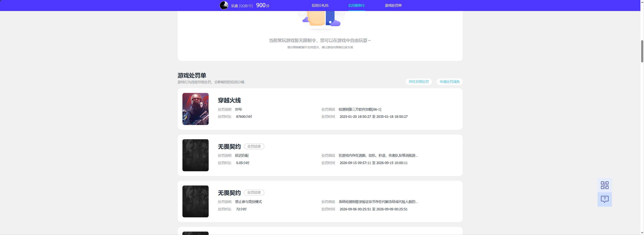Image resolution: width=644 pixels, height=235 pixels.
Task: Click truncated reason 系统检测到登录验证环节
Action: pos(378,202)
